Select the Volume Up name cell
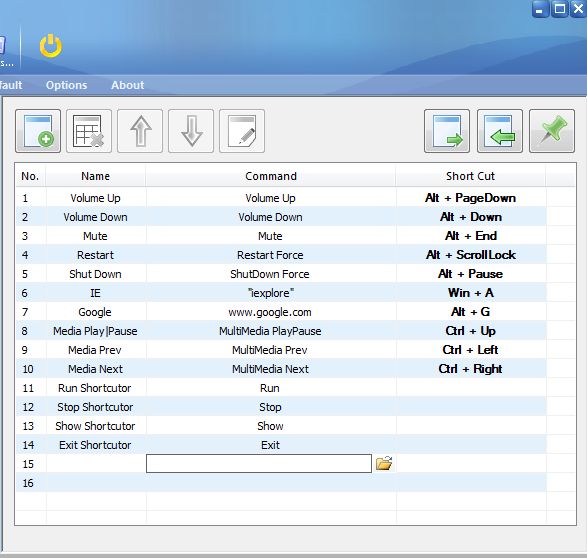Image resolution: width=587 pixels, height=558 pixels. tap(95, 198)
